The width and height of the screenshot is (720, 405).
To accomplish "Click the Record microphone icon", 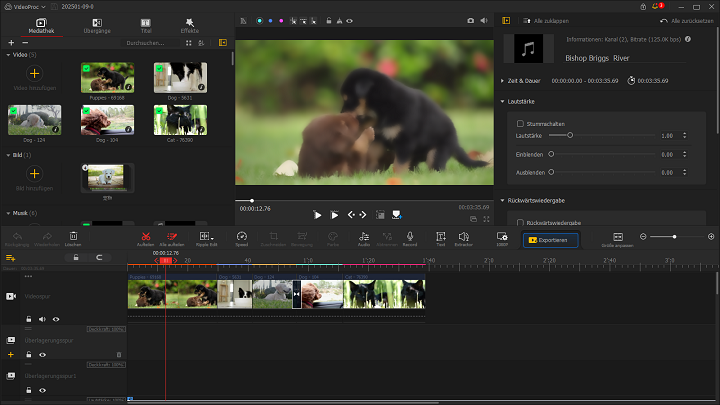I will pos(409,237).
